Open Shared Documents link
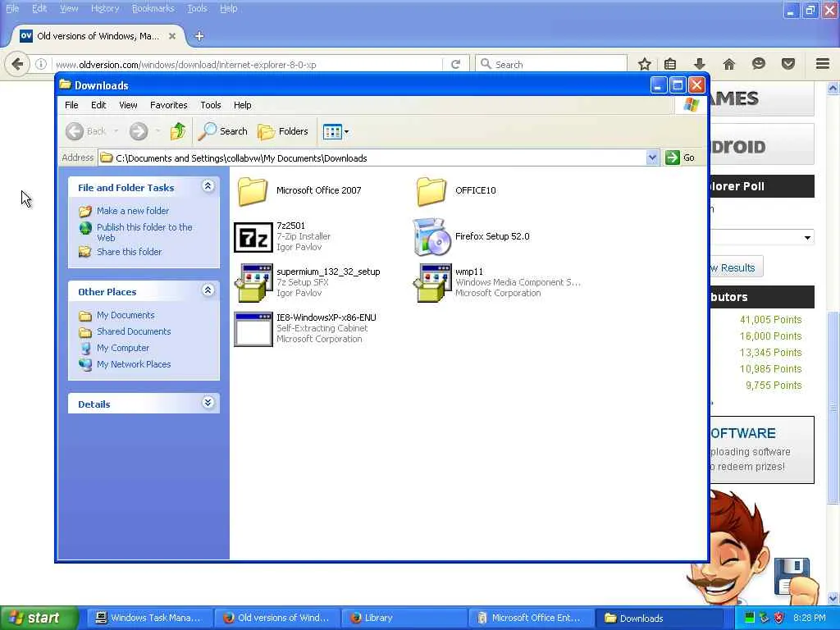 [x=134, y=331]
